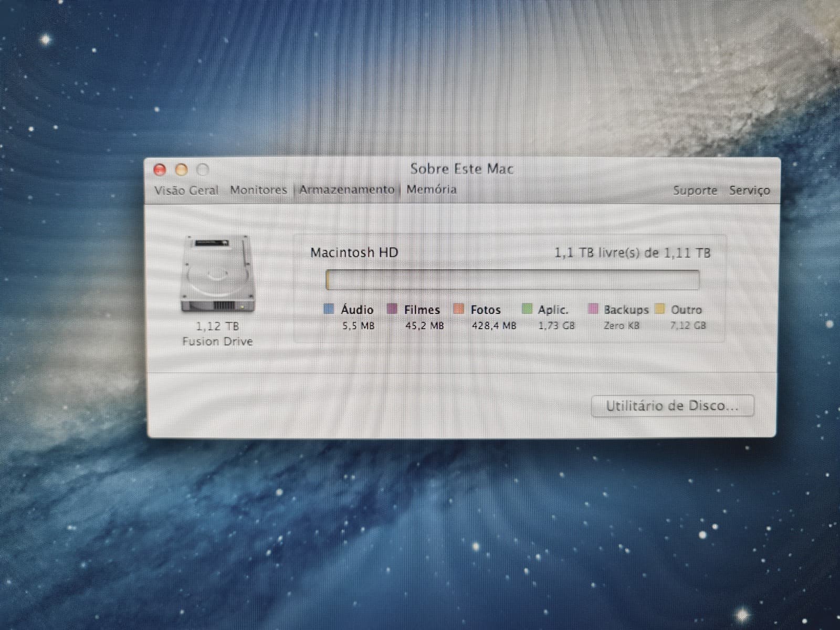Click the 'Filmes' legend label
This screenshot has height=630, width=840.
(x=422, y=310)
